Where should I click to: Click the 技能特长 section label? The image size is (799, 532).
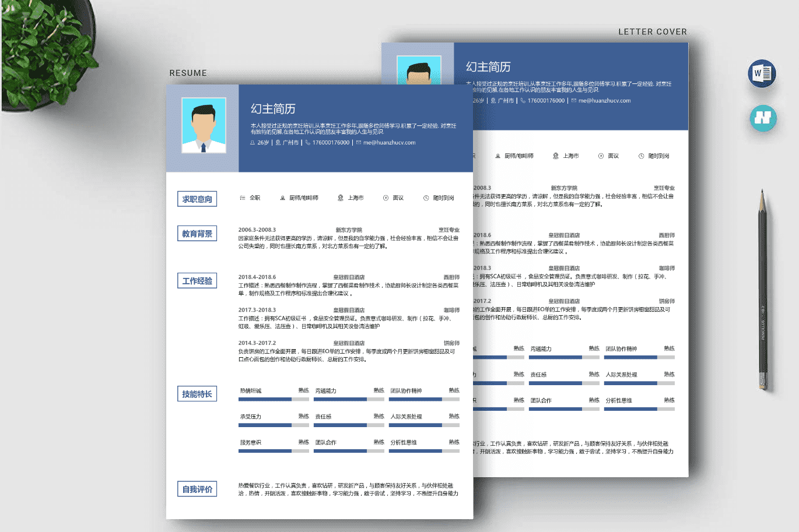coord(197,394)
